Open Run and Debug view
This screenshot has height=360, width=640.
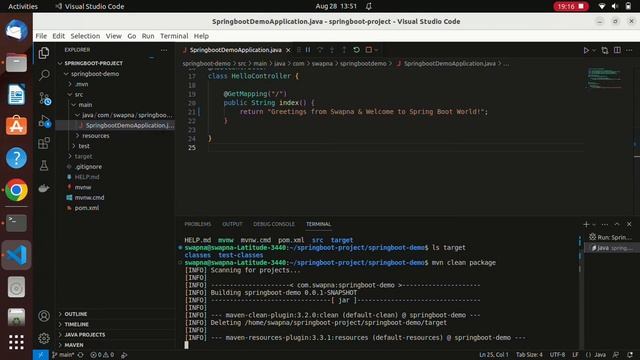coord(44,121)
